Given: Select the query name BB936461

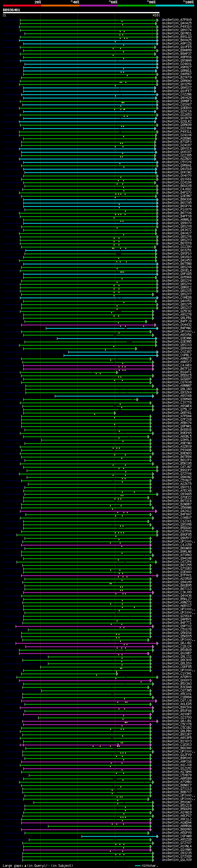Looking at the screenshot, I should (x=11, y=10).
